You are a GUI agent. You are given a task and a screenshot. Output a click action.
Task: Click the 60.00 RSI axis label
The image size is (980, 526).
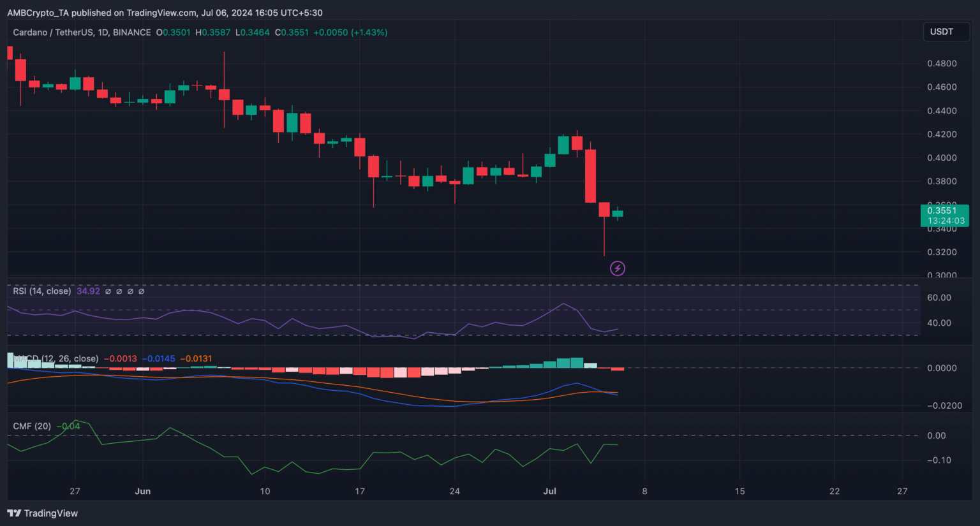point(939,298)
